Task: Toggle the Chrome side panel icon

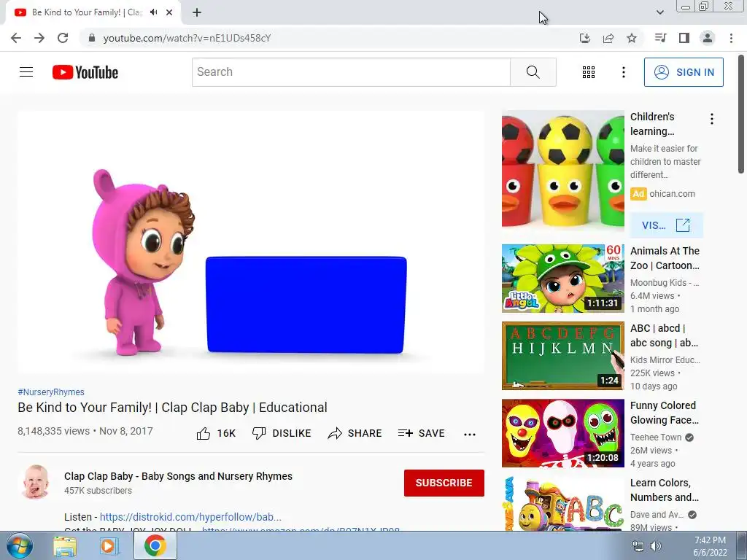Action: [684, 38]
